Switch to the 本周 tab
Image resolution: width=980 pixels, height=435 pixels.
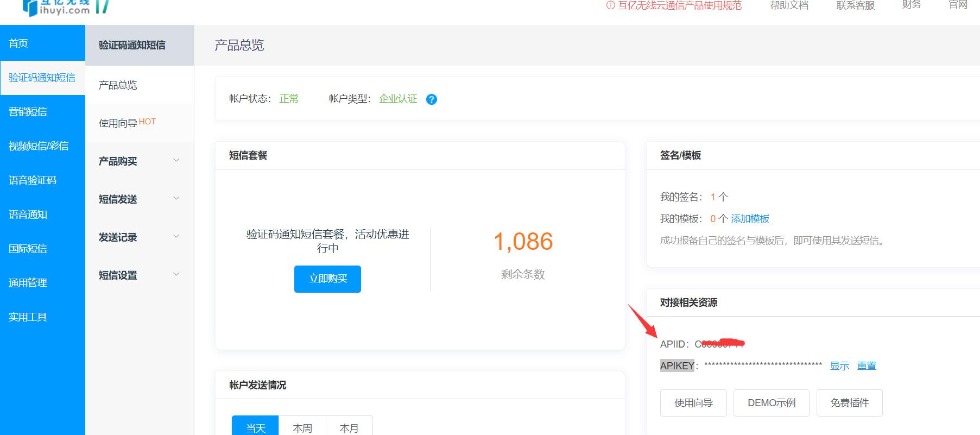(x=302, y=428)
